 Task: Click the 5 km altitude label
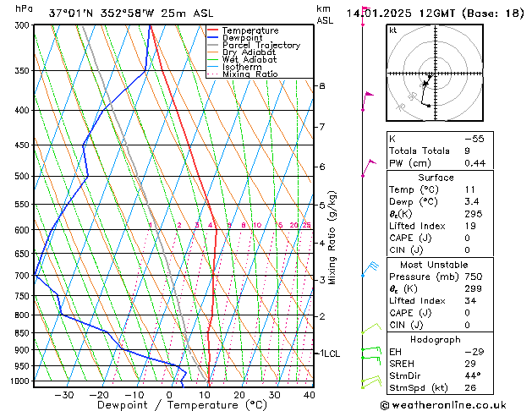tap(322, 205)
